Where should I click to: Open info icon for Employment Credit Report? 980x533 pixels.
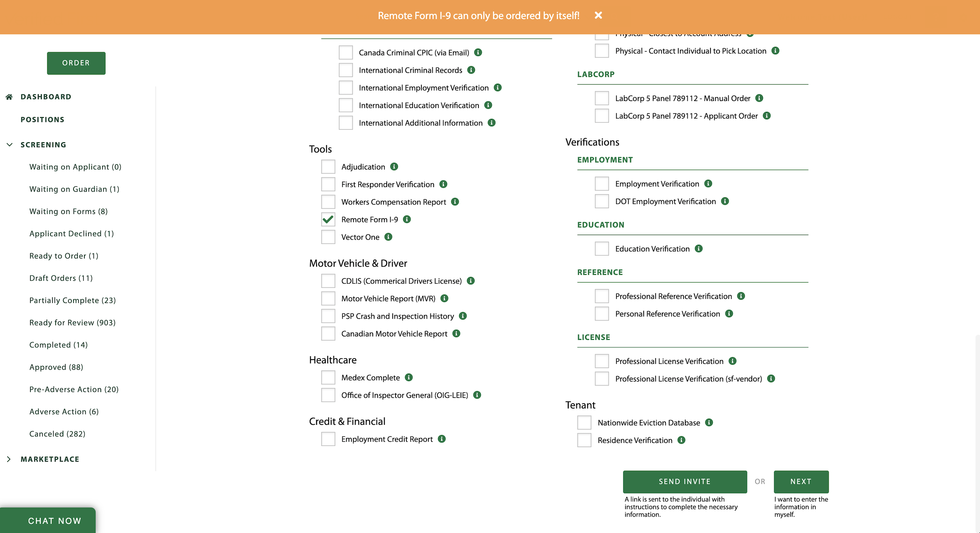(x=442, y=439)
